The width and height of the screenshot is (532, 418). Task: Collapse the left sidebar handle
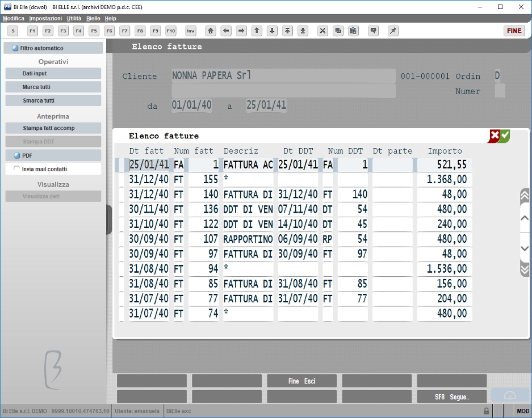(109, 219)
